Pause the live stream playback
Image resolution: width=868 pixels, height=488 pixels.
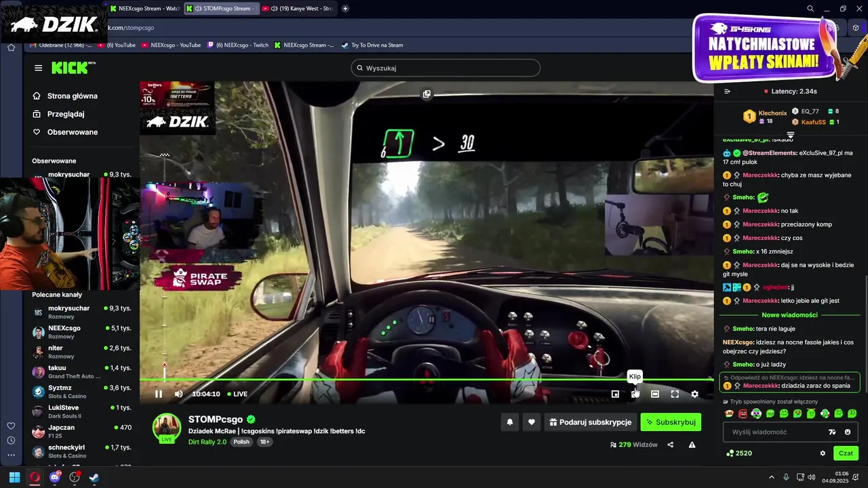(158, 394)
